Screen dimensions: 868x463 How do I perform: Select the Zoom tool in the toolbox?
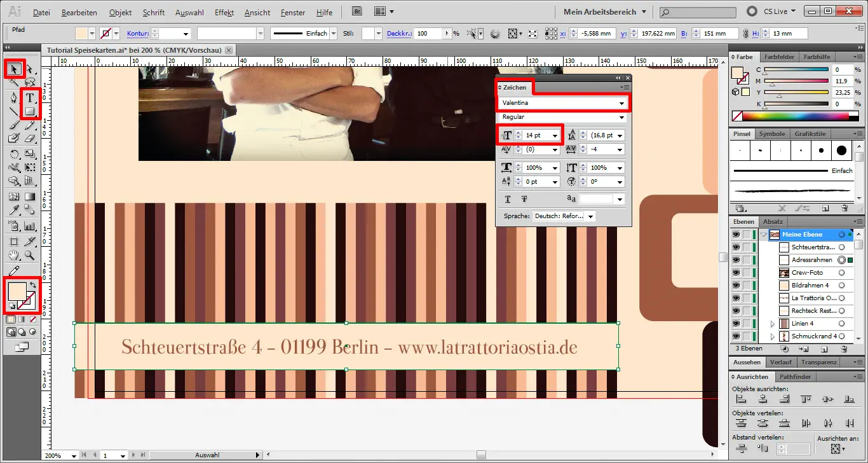29,256
